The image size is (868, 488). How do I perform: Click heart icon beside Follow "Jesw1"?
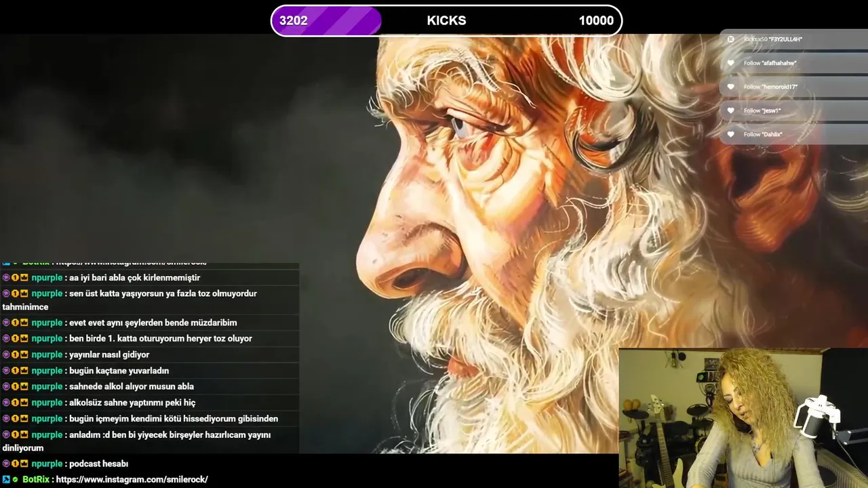coord(730,110)
